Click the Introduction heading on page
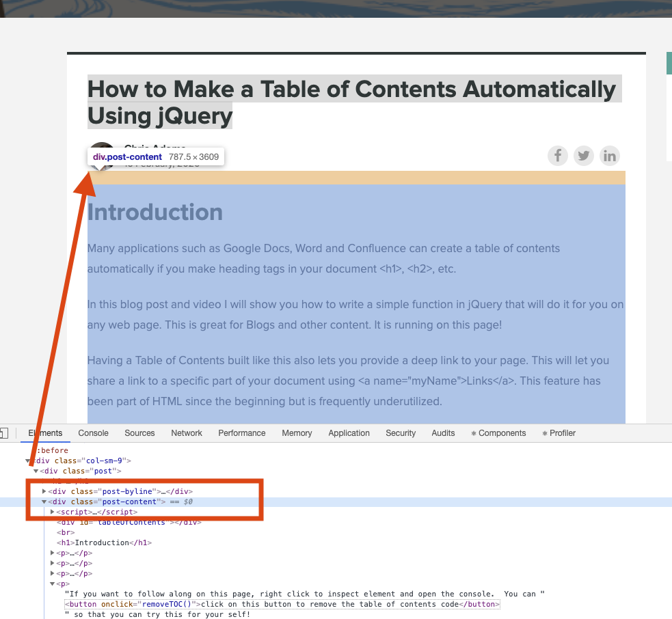672x619 pixels. pos(155,212)
